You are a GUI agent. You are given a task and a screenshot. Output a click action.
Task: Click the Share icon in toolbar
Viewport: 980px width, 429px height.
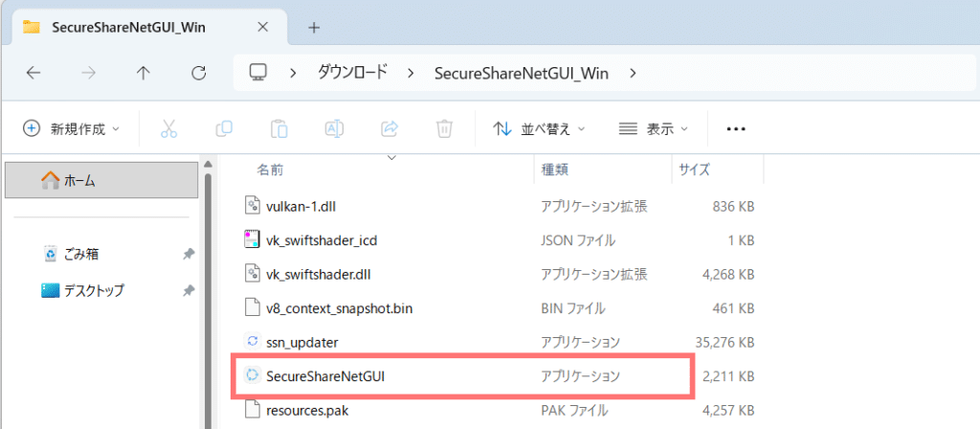coord(390,128)
